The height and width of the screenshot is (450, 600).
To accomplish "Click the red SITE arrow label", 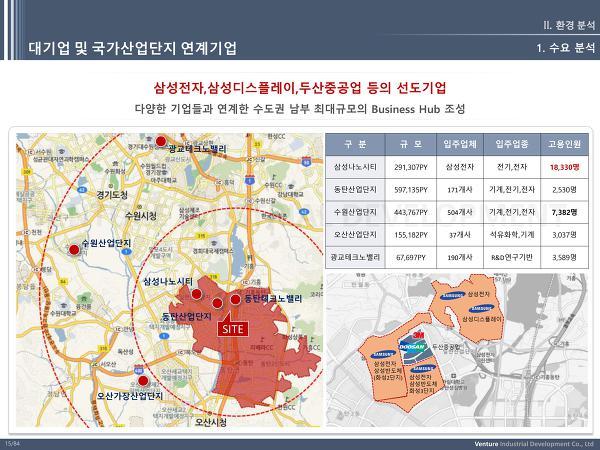I will [x=233, y=326].
